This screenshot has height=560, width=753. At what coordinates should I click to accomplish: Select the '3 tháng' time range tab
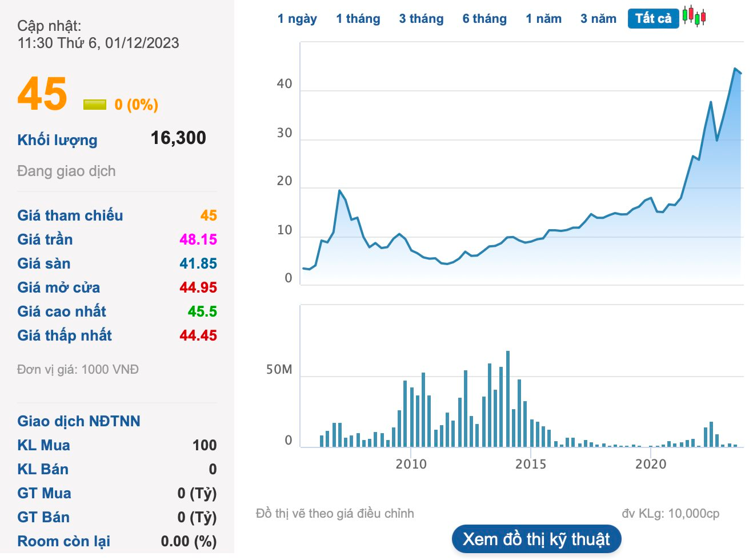422,19
